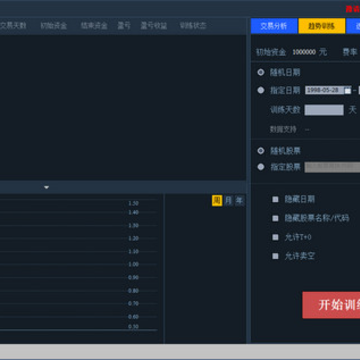Click the 1998-05-28 start date field

click(328, 90)
